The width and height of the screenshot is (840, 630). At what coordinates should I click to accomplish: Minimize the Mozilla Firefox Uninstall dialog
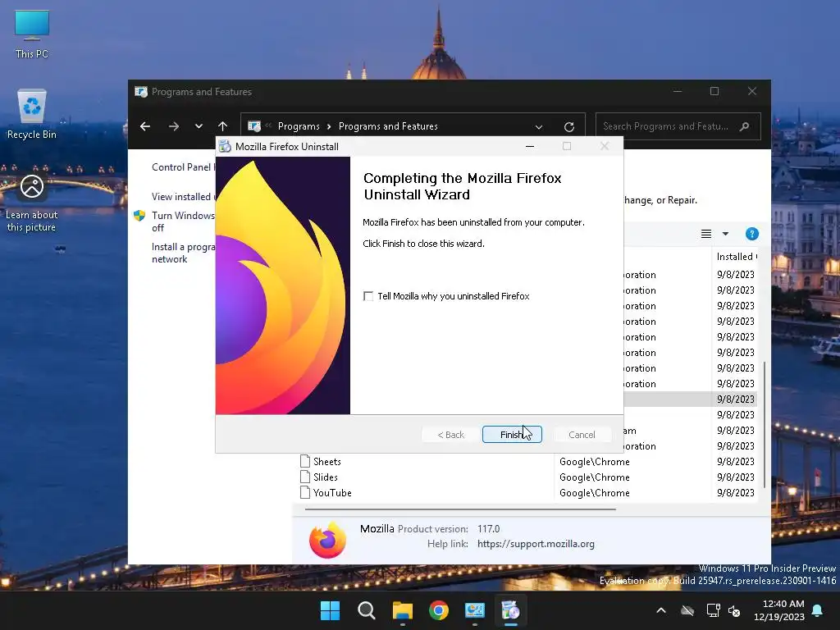coord(530,146)
